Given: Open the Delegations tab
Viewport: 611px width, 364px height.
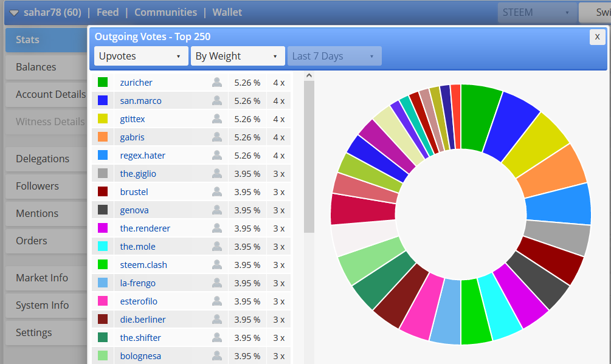Looking at the screenshot, I should (x=46, y=159).
